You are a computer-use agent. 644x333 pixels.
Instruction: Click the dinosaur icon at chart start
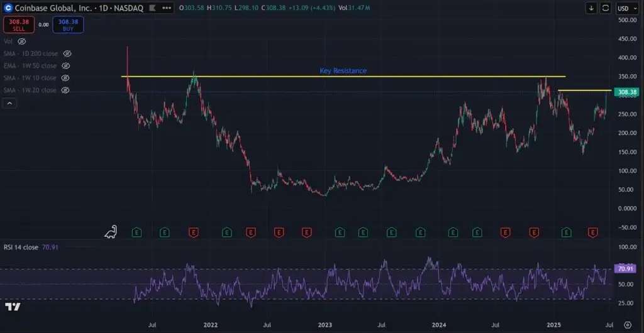111,232
